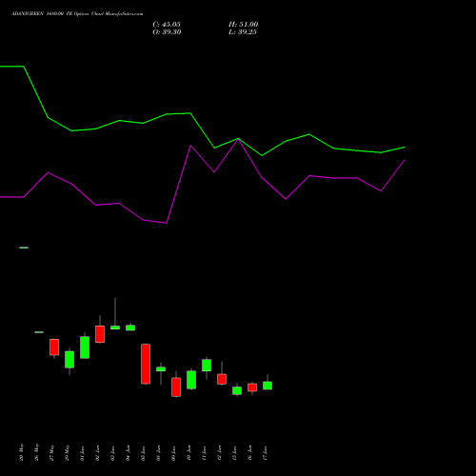Click the low value L: 39.25
476x476 pixels.
[243, 32]
